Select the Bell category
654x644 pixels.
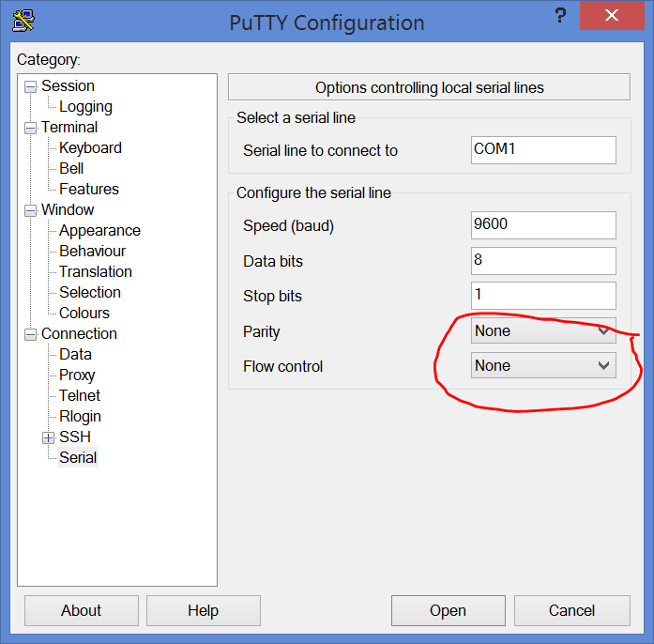tap(71, 169)
